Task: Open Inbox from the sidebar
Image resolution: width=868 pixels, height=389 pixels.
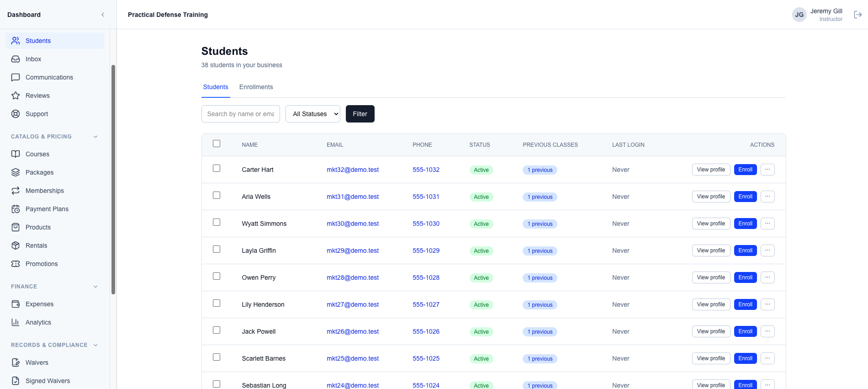Action: click(55, 59)
